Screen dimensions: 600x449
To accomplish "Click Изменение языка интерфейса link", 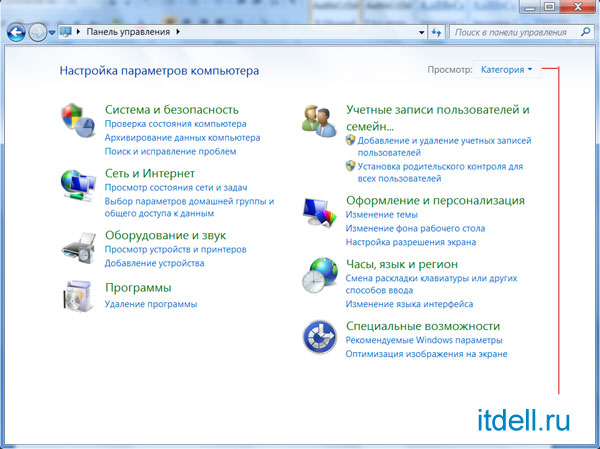I will point(409,304).
